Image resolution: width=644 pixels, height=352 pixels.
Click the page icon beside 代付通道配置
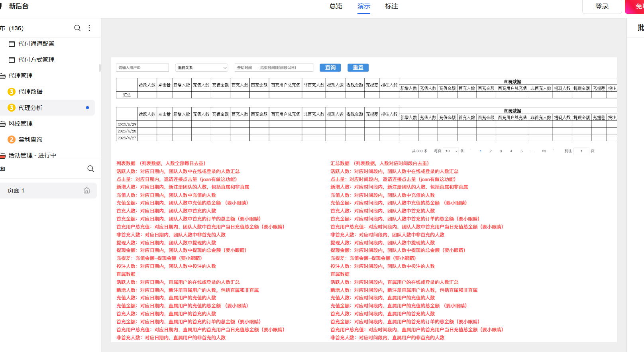pyautogui.click(x=12, y=44)
